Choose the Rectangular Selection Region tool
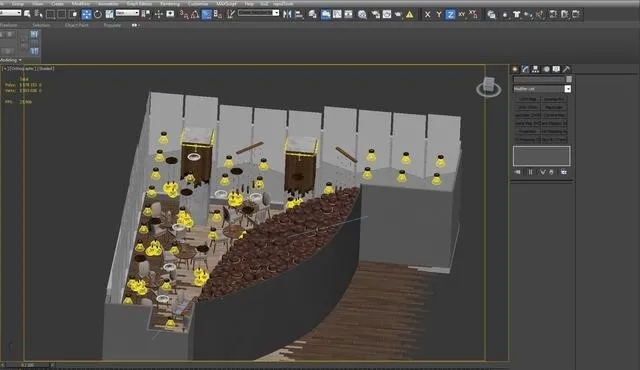This screenshot has width=640, height=370. coord(50,14)
